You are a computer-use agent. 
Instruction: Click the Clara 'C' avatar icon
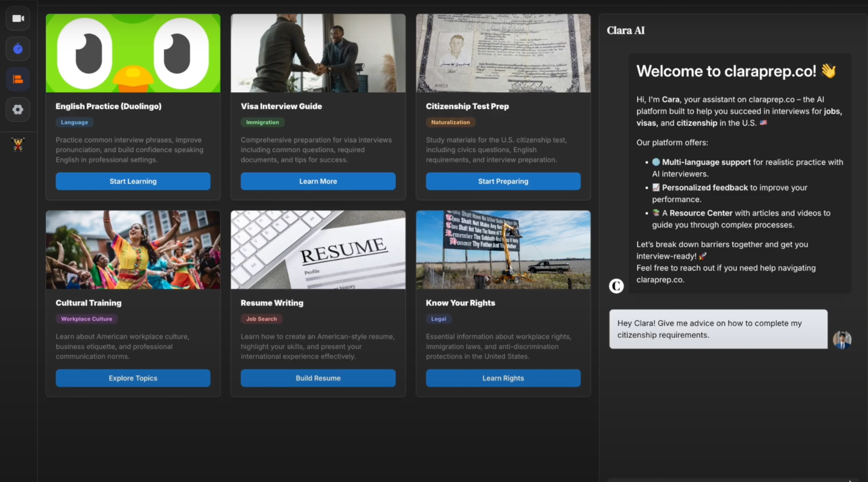616,286
